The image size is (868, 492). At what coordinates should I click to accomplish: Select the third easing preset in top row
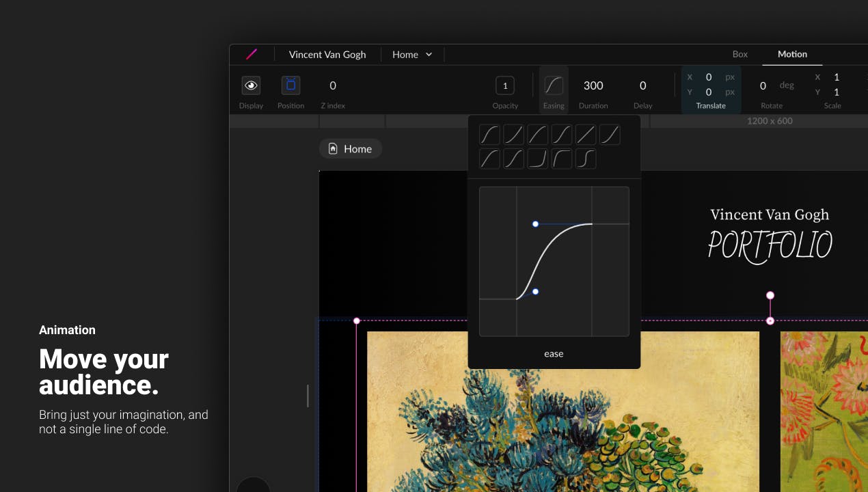pos(537,135)
